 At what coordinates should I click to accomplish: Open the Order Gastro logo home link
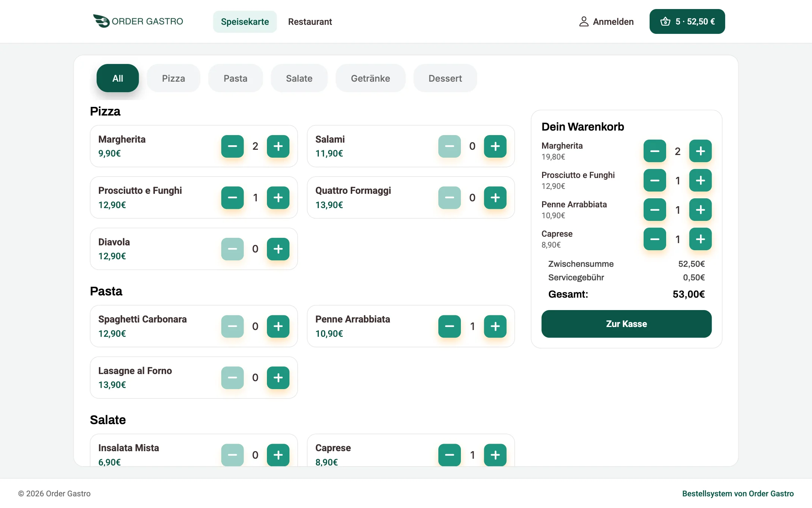click(x=138, y=21)
